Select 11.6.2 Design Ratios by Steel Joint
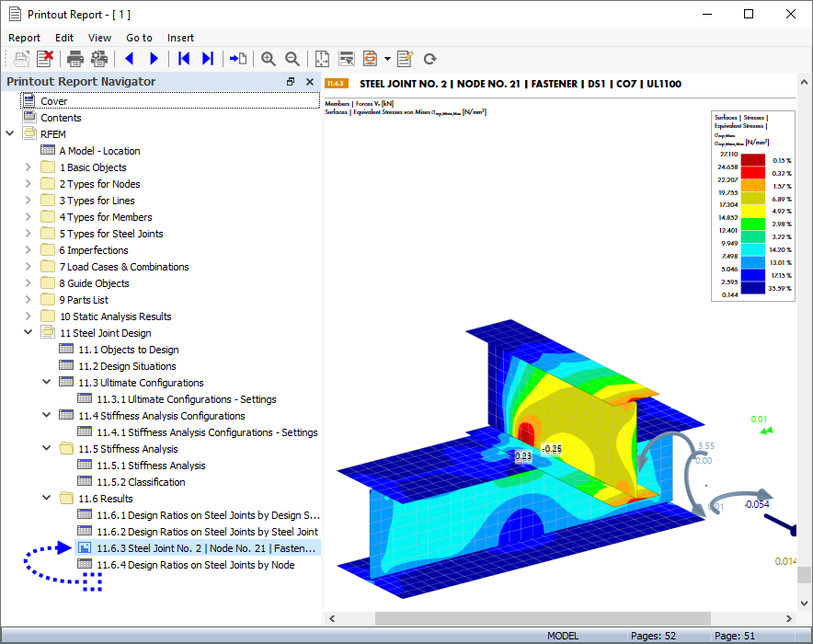Image resolution: width=813 pixels, height=644 pixels. click(207, 532)
